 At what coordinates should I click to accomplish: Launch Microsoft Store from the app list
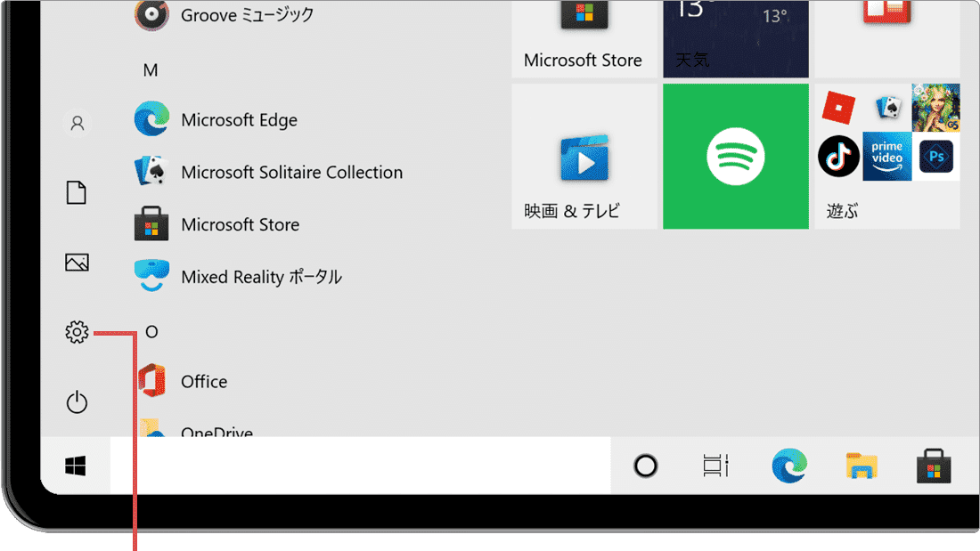(x=216, y=224)
